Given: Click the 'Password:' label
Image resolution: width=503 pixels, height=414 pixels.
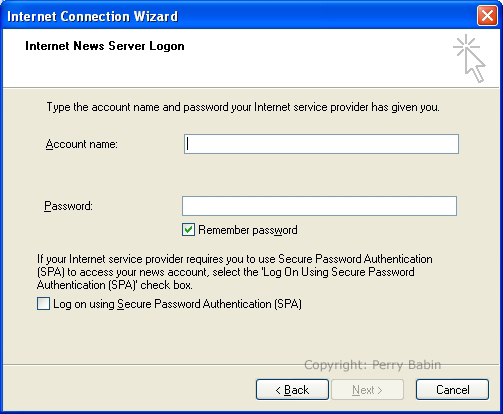Looking at the screenshot, I should click(68, 206).
